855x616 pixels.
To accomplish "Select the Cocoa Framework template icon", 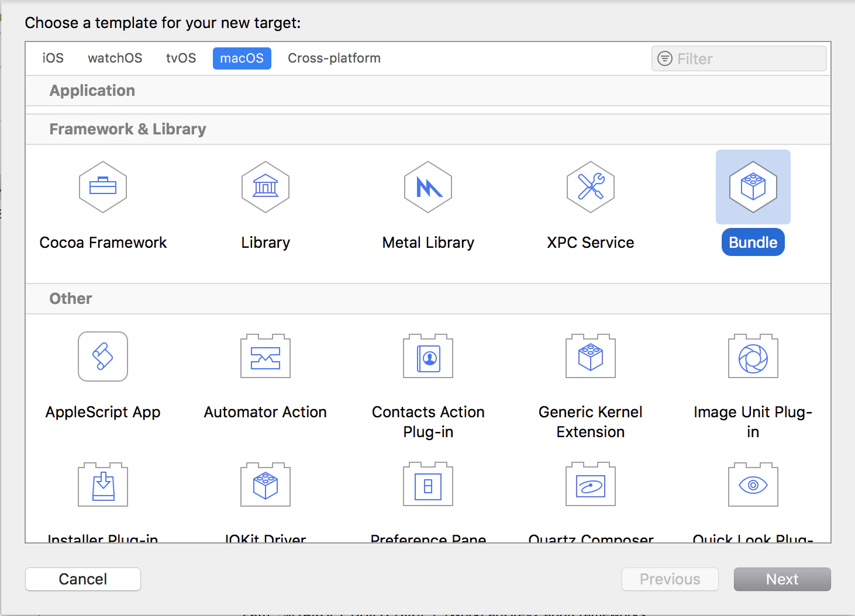I will (103, 187).
